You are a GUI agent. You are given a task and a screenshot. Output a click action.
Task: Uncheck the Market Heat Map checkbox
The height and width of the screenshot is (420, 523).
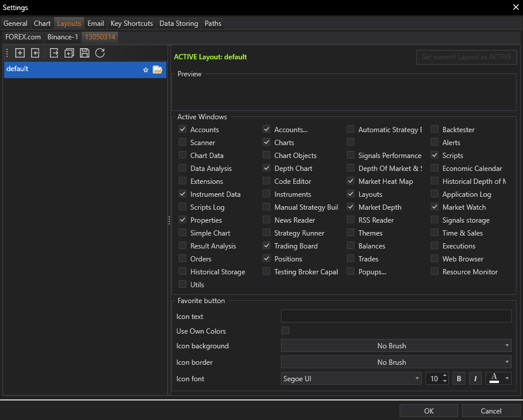(x=351, y=182)
